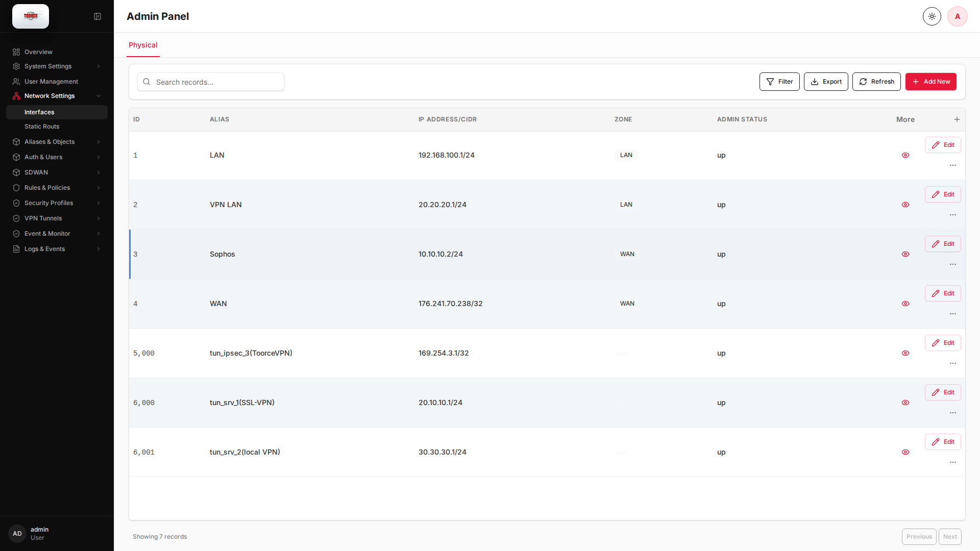Toggle eye icon for tun_srv_1(SSL-VPN)
The image size is (980, 551).
pyautogui.click(x=905, y=403)
